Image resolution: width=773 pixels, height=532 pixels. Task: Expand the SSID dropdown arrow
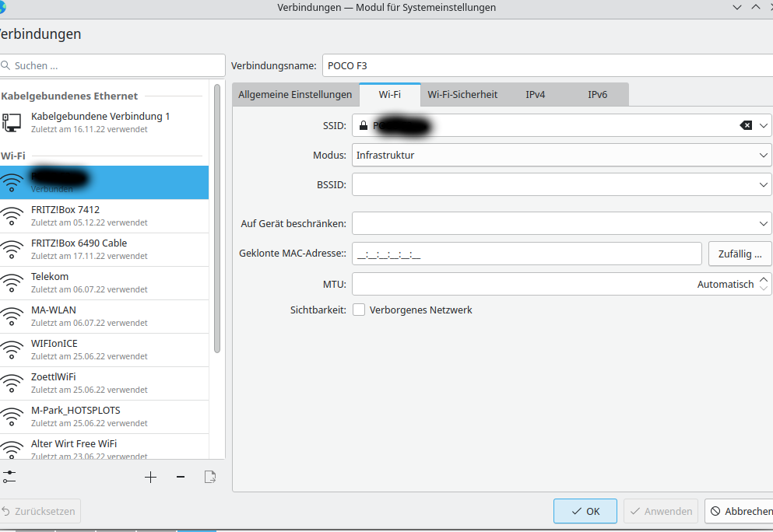coord(764,125)
